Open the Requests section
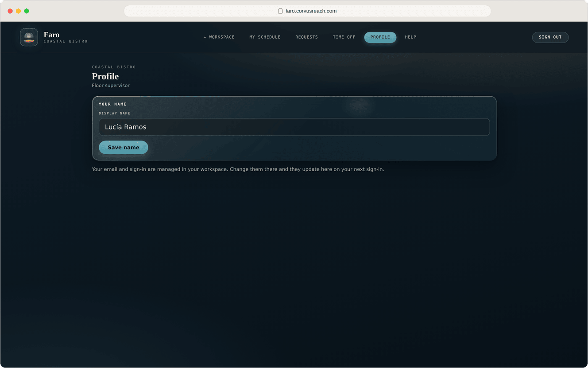Image resolution: width=588 pixels, height=368 pixels. pyautogui.click(x=306, y=37)
